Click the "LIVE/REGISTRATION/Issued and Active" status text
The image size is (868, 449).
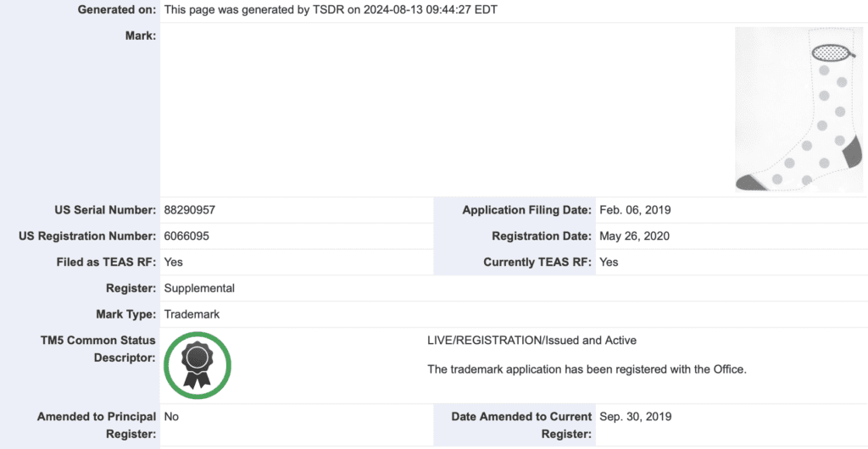click(532, 341)
